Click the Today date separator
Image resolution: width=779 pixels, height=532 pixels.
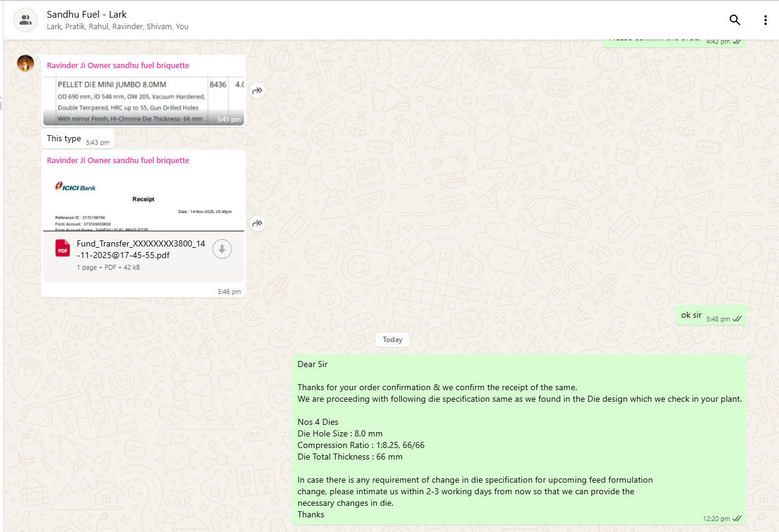click(x=393, y=340)
